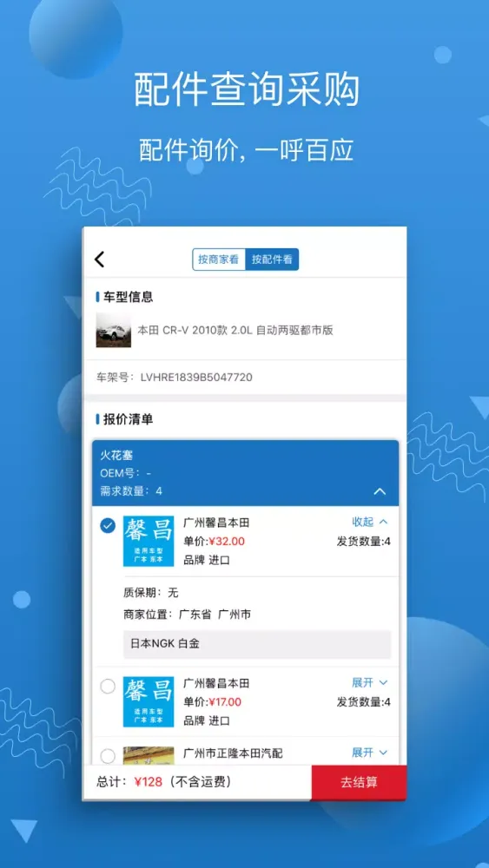
Task: Tap the back arrow icon
Action: [100, 259]
